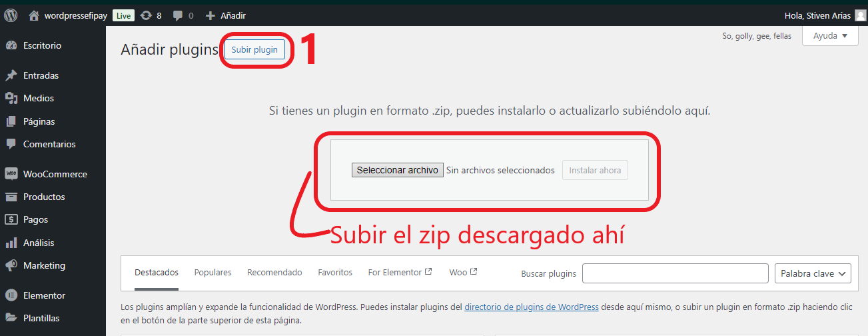
Task: Open the directorio de plugins de WordPress link
Action: [x=531, y=307]
